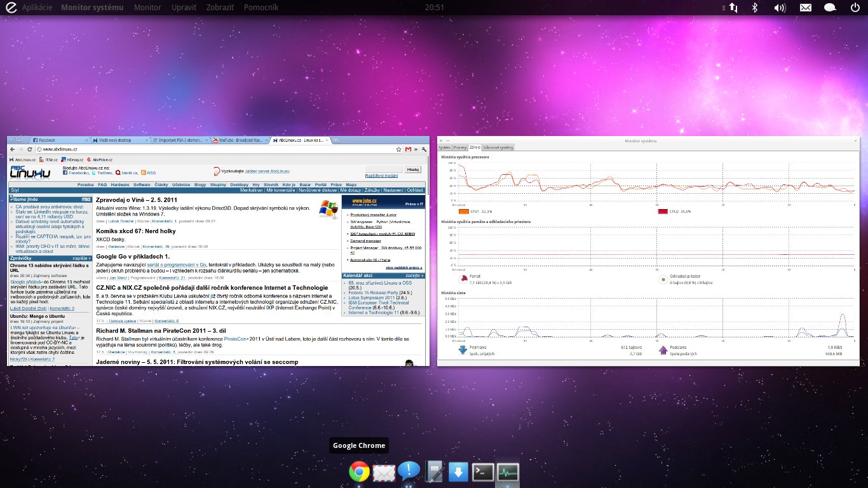Open the AbcPráce.cz bookmark in Chrome
The height and width of the screenshot is (488, 868).
point(99,159)
